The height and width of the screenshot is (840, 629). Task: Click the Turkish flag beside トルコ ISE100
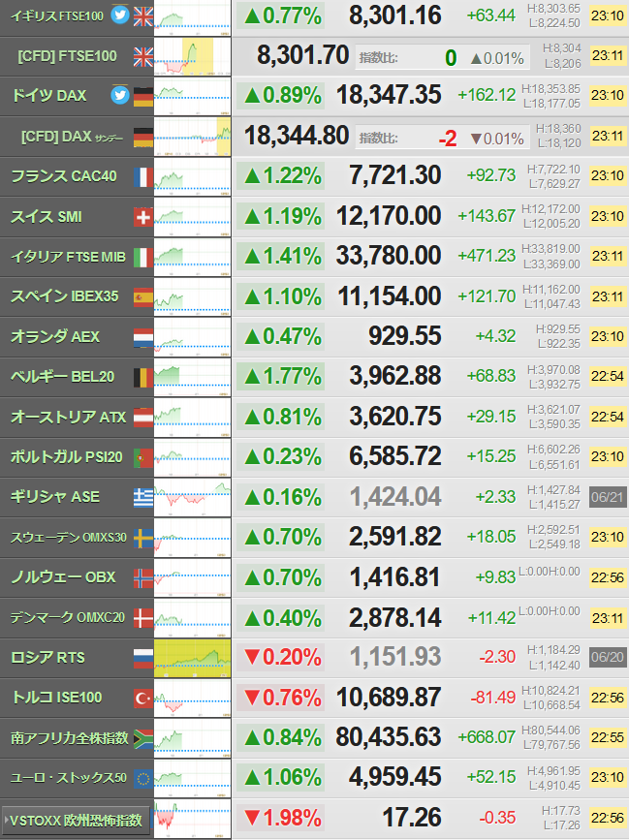[x=143, y=698]
